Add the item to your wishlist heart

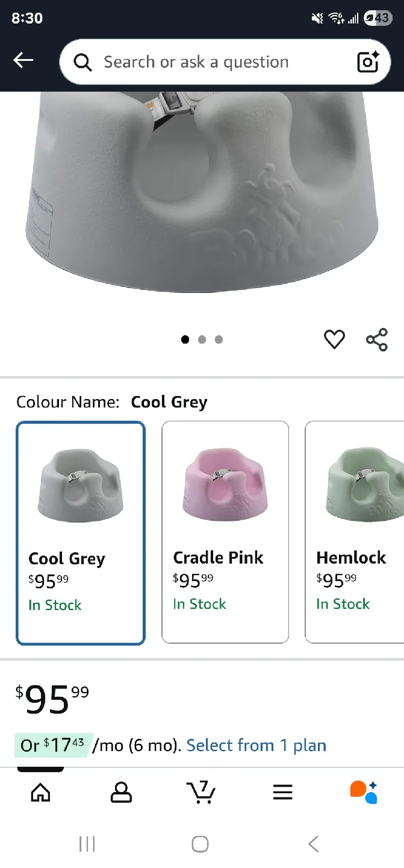click(x=334, y=339)
